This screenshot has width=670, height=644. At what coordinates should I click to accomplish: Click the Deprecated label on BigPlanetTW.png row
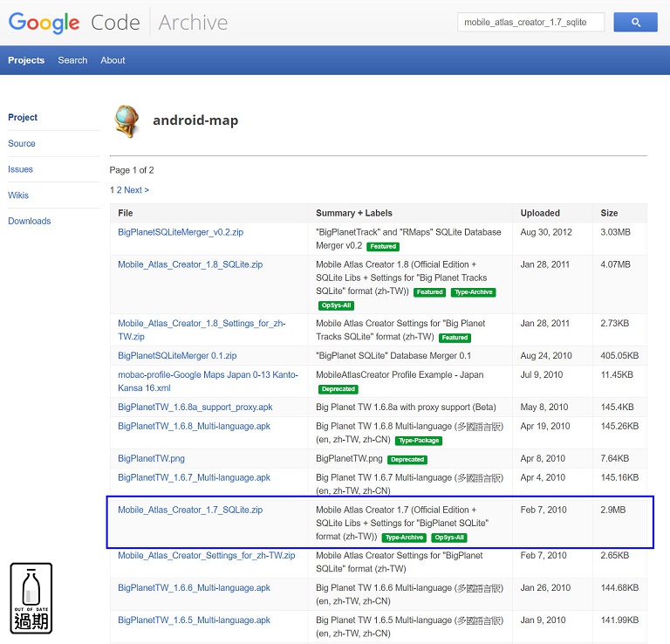pyautogui.click(x=407, y=460)
